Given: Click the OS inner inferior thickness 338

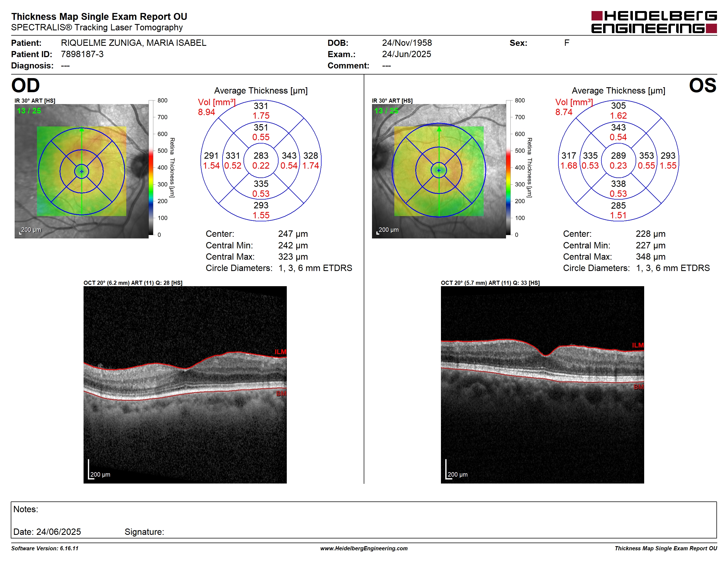Looking at the screenshot, I should click(x=618, y=184).
